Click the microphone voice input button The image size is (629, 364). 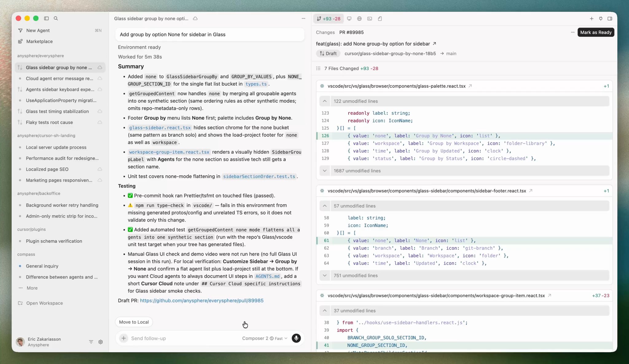pyautogui.click(x=296, y=338)
